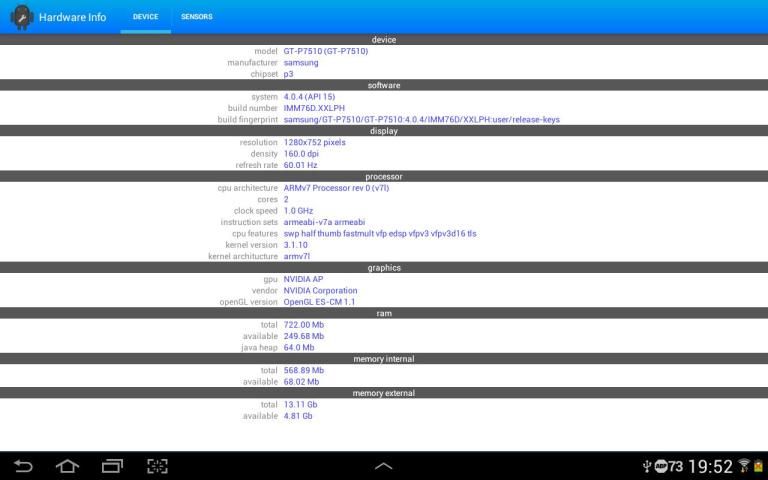Go to the home screen

point(67,466)
